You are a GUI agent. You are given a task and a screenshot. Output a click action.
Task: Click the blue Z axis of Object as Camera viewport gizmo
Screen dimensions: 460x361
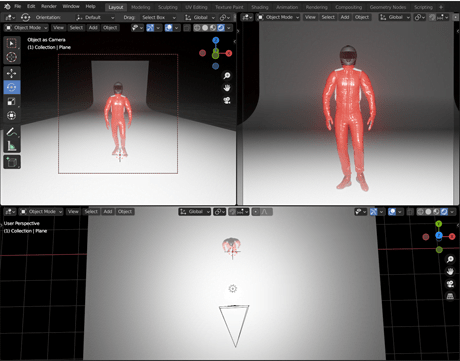pos(216,41)
